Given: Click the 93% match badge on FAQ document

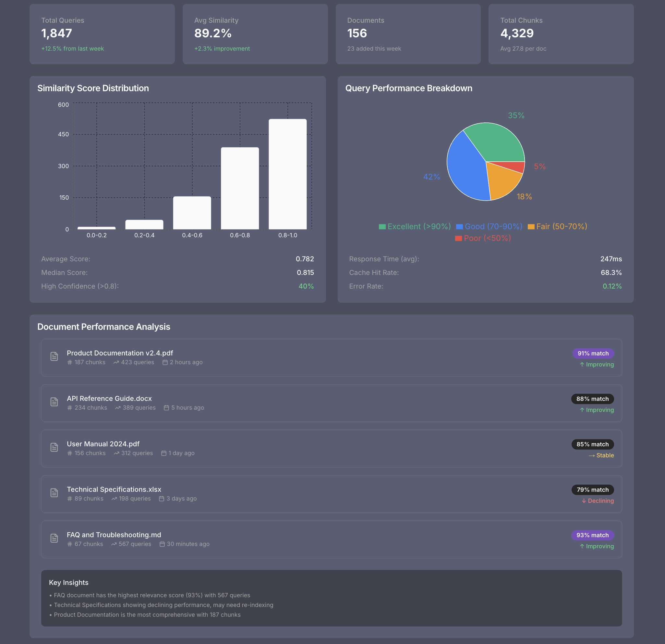Looking at the screenshot, I should [592, 535].
